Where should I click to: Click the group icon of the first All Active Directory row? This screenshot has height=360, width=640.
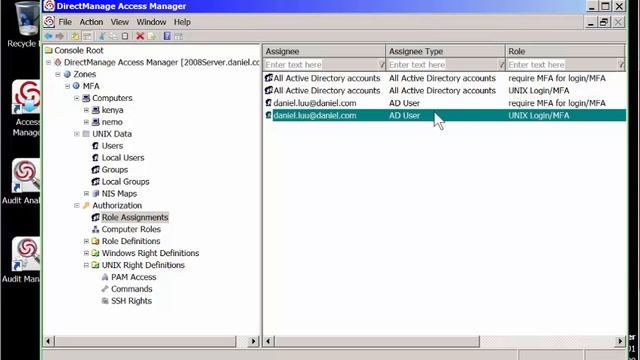tap(269, 78)
